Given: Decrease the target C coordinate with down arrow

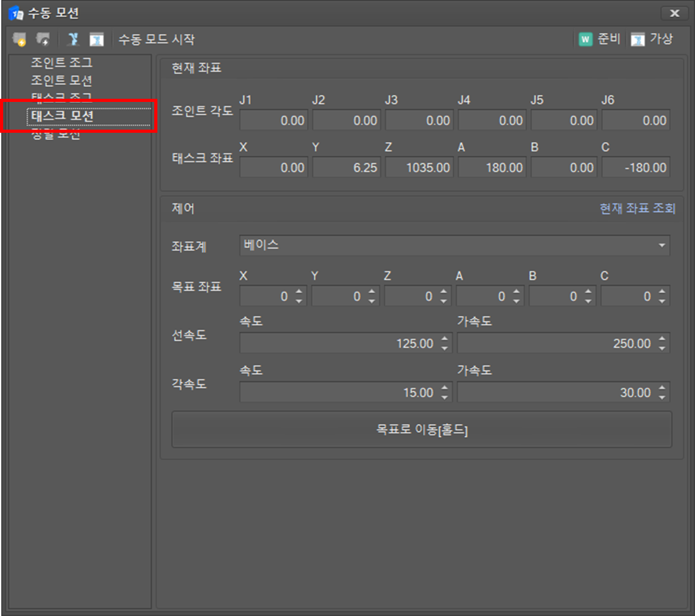Looking at the screenshot, I should pos(662,301).
